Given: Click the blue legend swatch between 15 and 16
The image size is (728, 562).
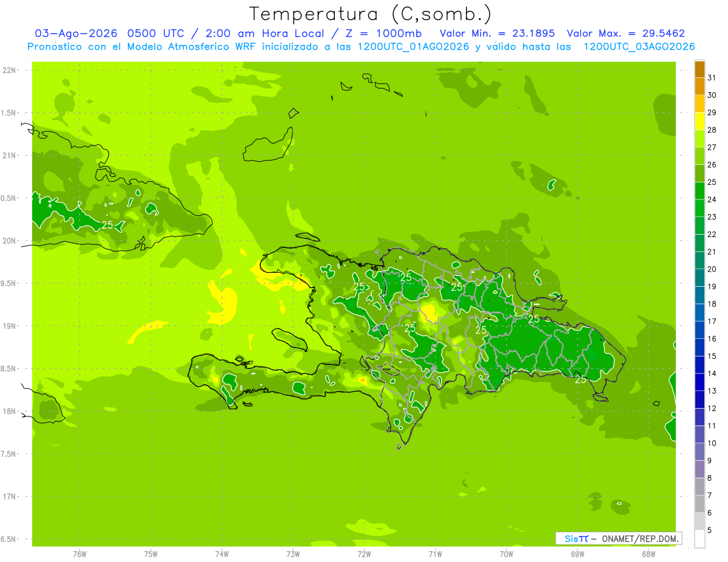Looking at the screenshot, I should click(x=699, y=347).
